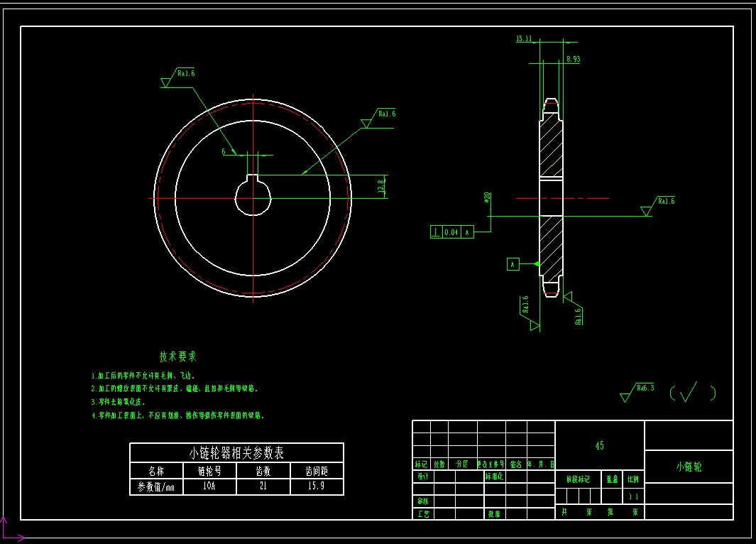
Task: Select the "年.月.日" title block cell
Action: pos(540,464)
